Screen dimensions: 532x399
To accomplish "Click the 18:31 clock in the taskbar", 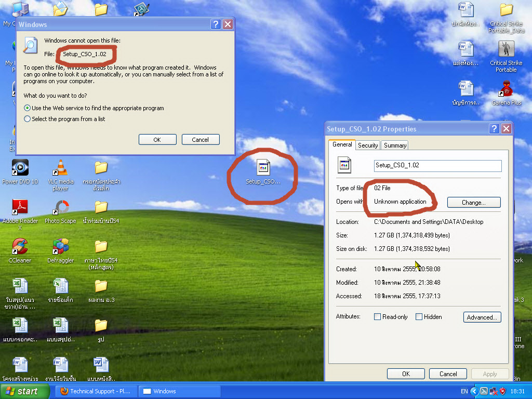I will [x=517, y=391].
